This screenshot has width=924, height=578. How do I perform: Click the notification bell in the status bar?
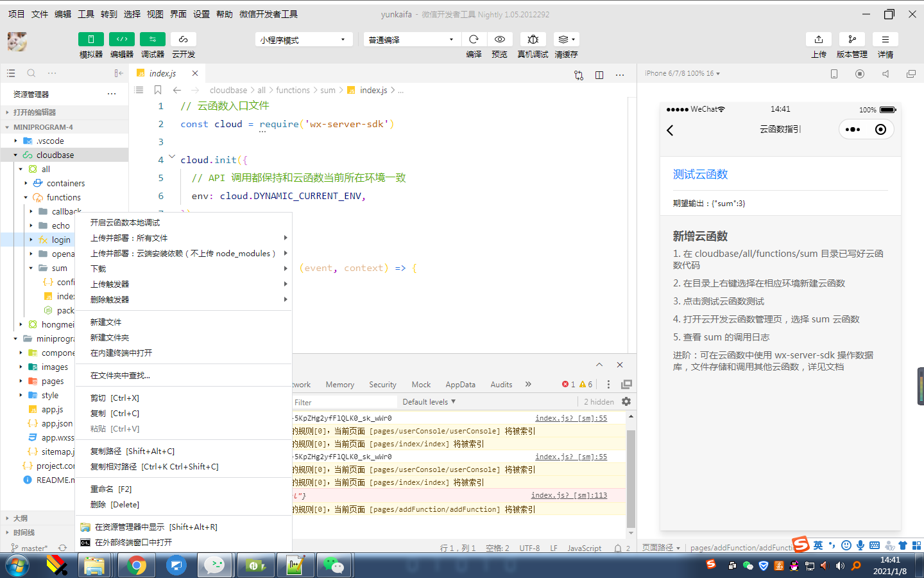618,548
